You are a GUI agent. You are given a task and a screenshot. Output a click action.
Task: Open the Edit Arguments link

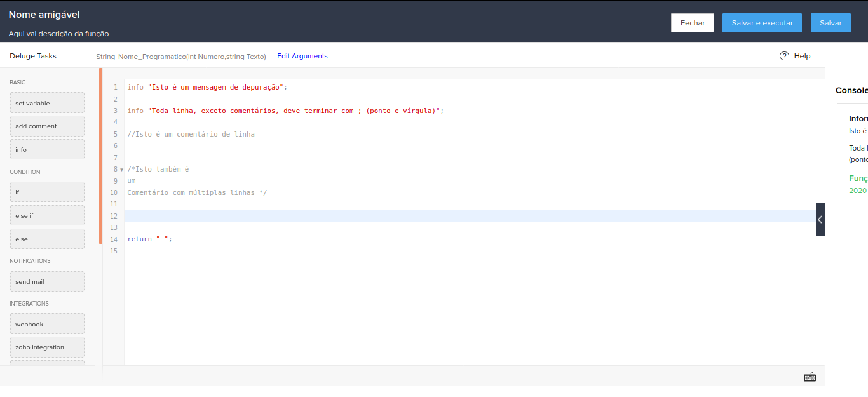point(302,56)
